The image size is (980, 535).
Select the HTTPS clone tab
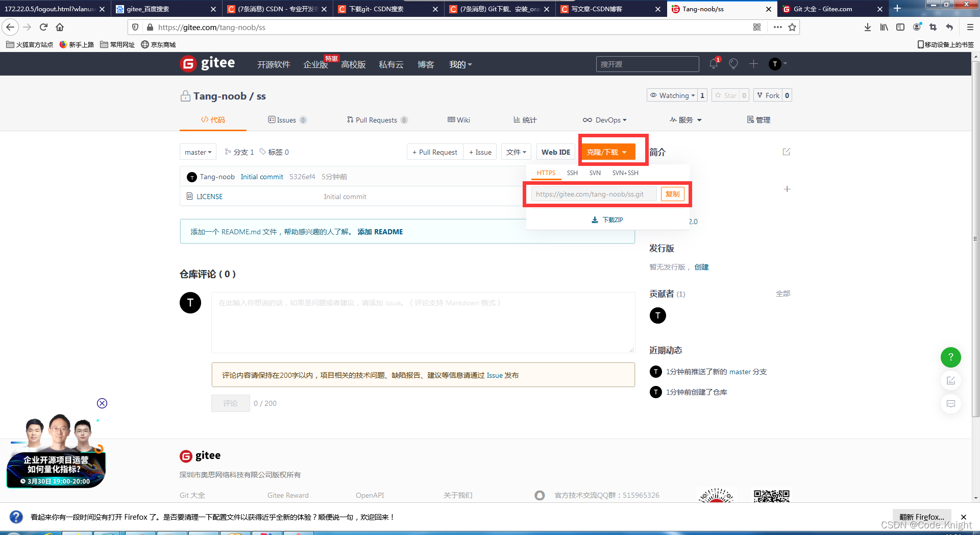[546, 173]
